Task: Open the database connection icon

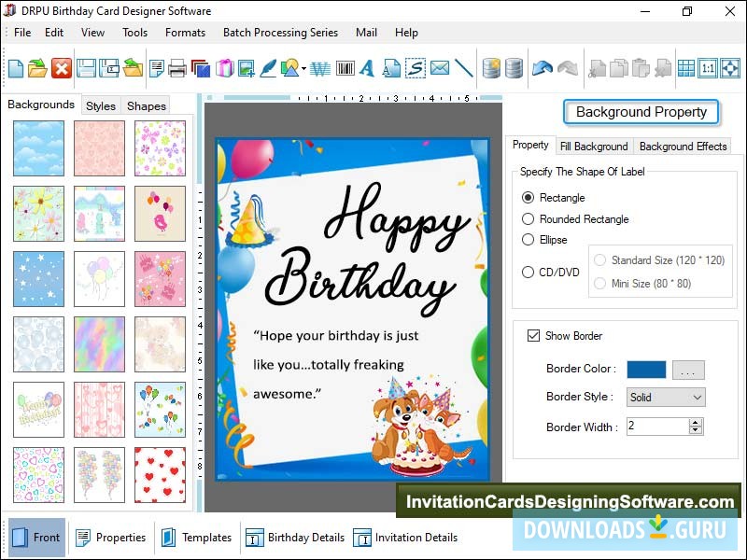Action: coord(492,67)
